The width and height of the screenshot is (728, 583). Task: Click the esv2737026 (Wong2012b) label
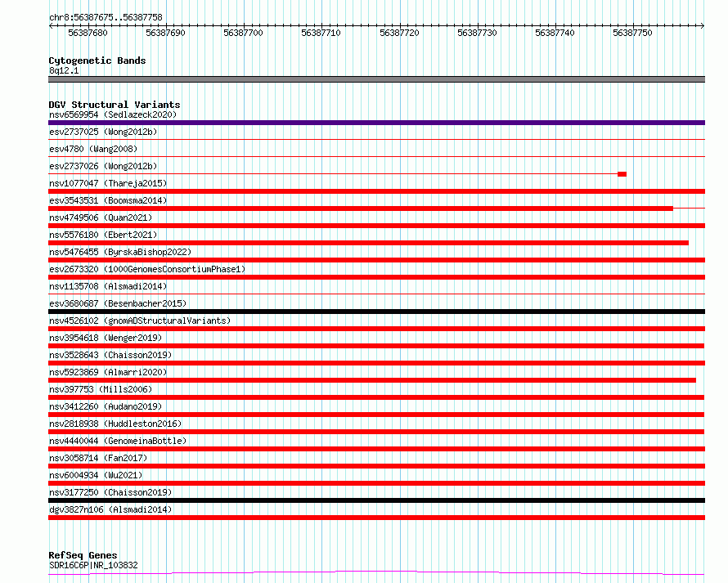point(103,166)
